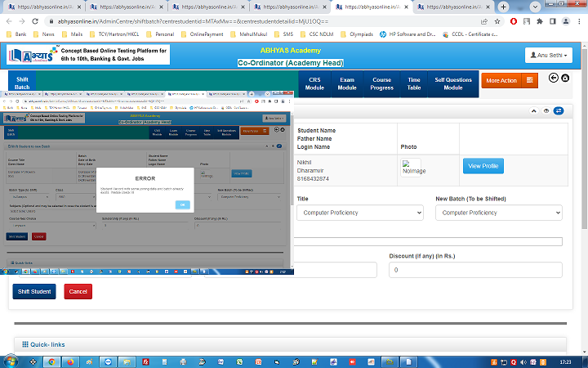Image resolution: width=588 pixels, height=368 pixels.
Task: Open the New Batch (To be Shifted) dropdown
Action: (x=498, y=213)
